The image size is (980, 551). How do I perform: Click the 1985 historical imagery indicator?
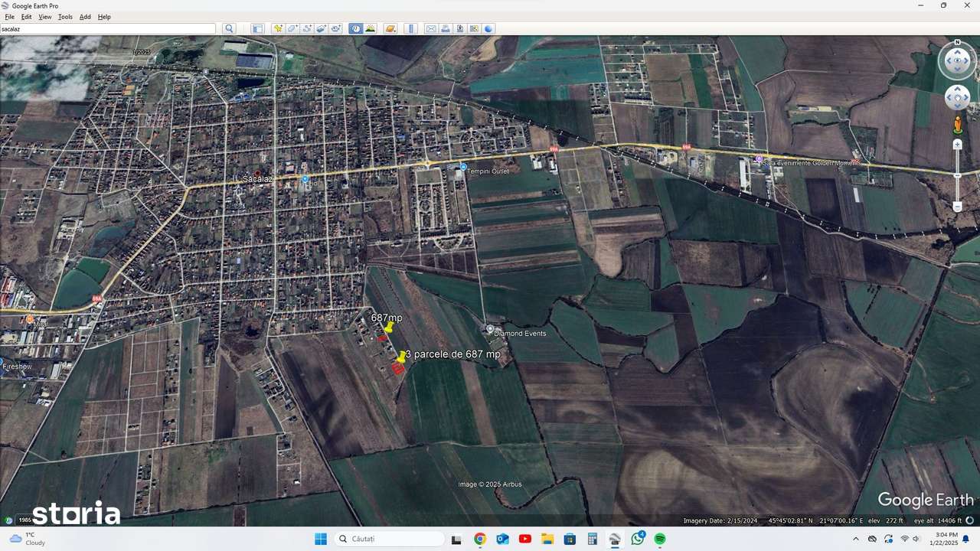click(x=25, y=520)
